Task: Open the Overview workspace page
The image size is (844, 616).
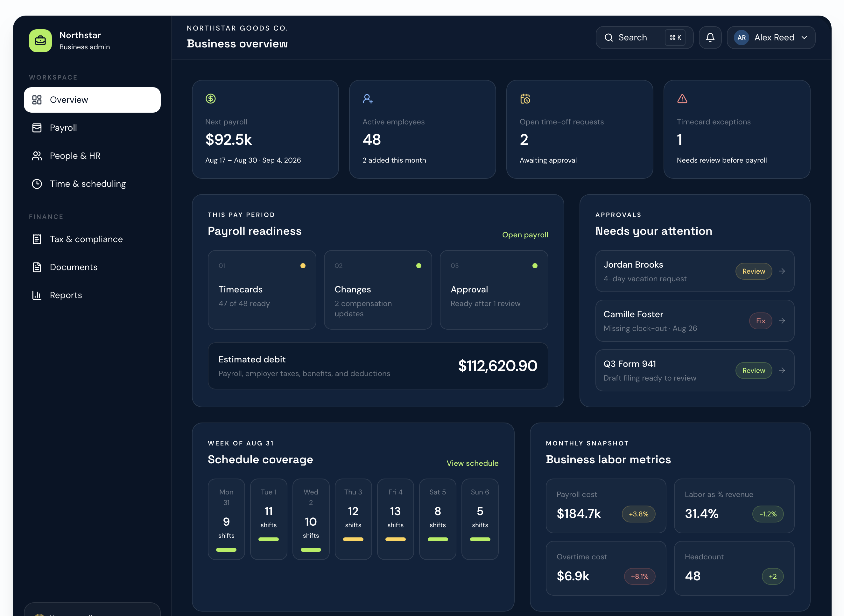Action: tap(92, 100)
